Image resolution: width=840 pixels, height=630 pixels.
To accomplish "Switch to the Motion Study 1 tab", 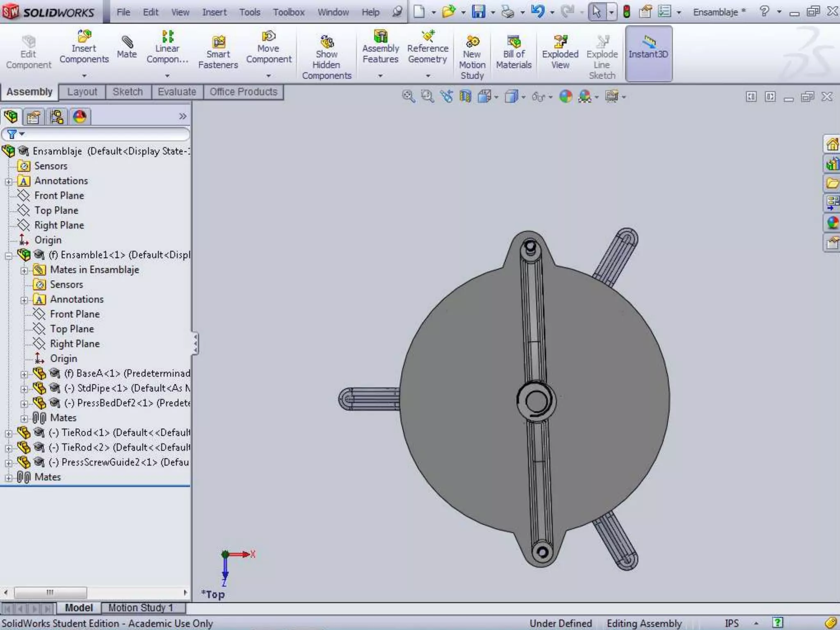I will pos(141,607).
